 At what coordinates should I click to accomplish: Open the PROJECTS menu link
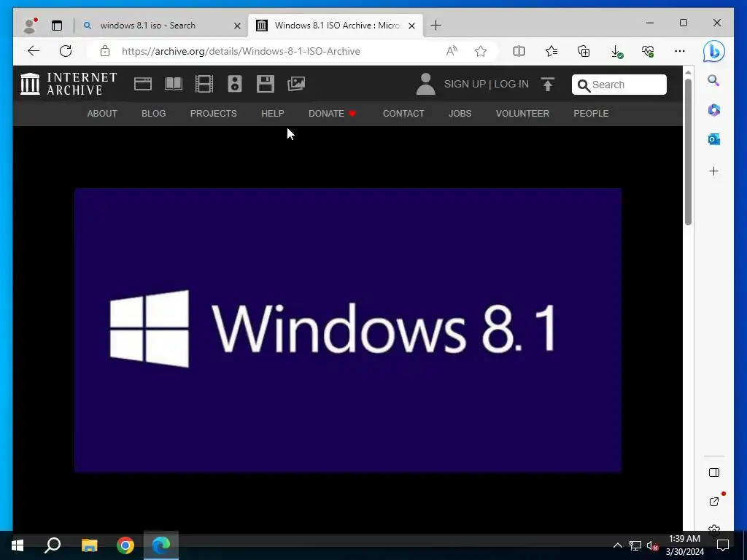(214, 113)
